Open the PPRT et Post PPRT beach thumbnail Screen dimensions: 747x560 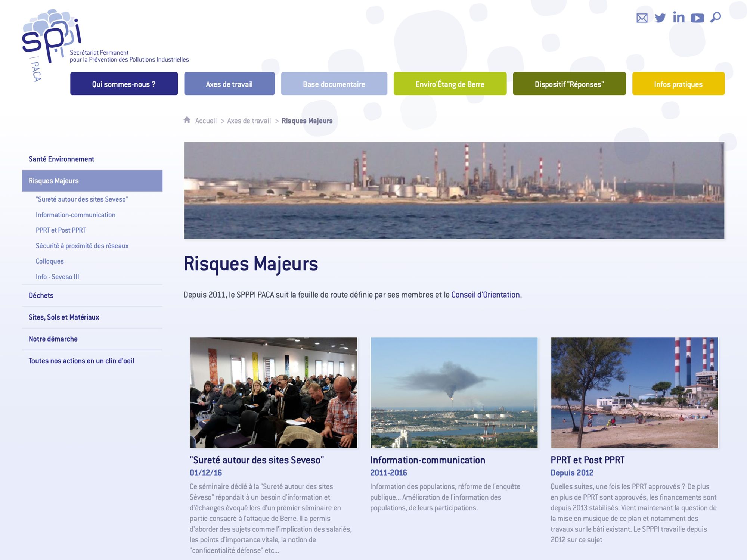(634, 392)
